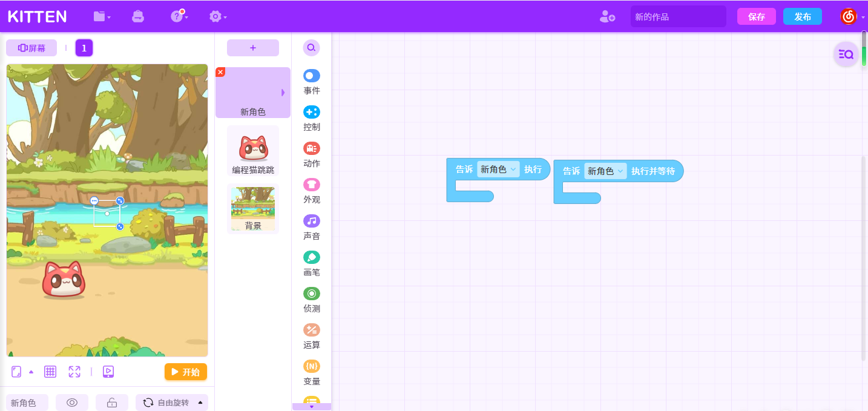868x411 pixels.
Task: Click the KITTEN logo
Action: pos(38,16)
